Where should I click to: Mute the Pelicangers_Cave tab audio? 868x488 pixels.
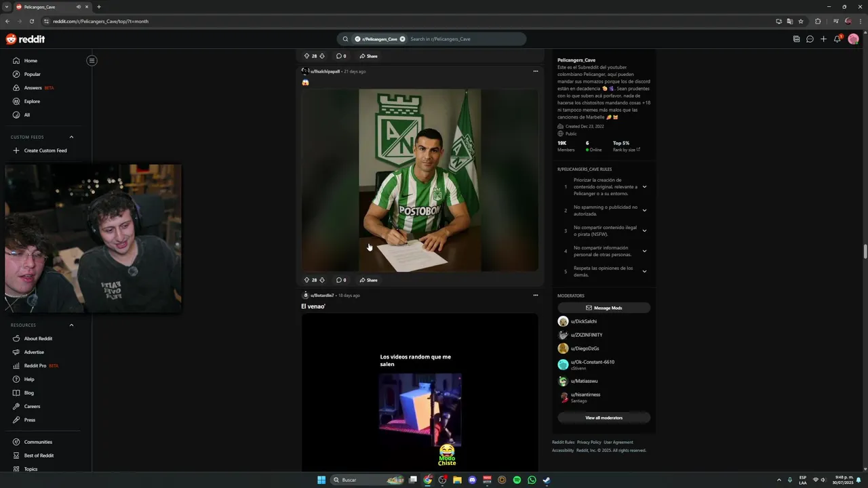[x=79, y=7]
